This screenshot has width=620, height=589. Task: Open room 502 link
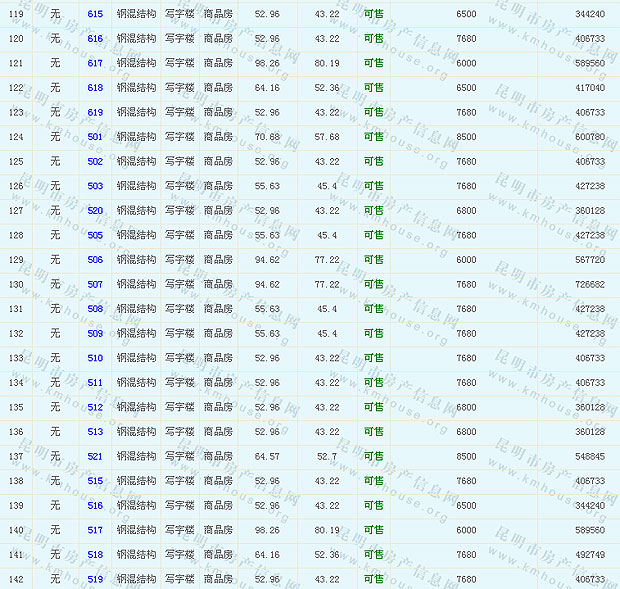point(95,161)
